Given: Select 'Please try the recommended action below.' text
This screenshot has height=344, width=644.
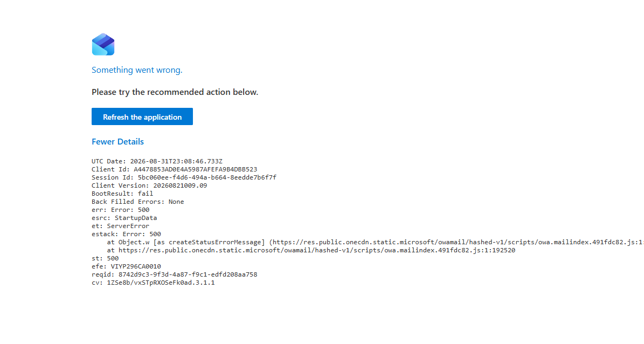Looking at the screenshot, I should point(175,92).
